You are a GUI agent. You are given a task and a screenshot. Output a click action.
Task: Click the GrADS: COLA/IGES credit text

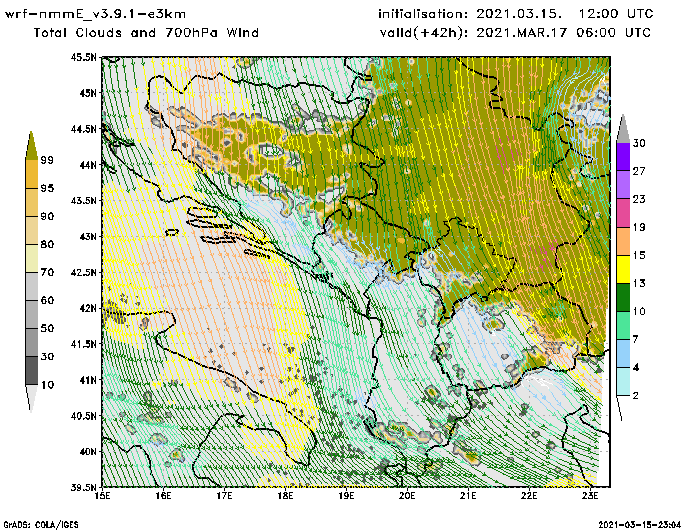41,525
